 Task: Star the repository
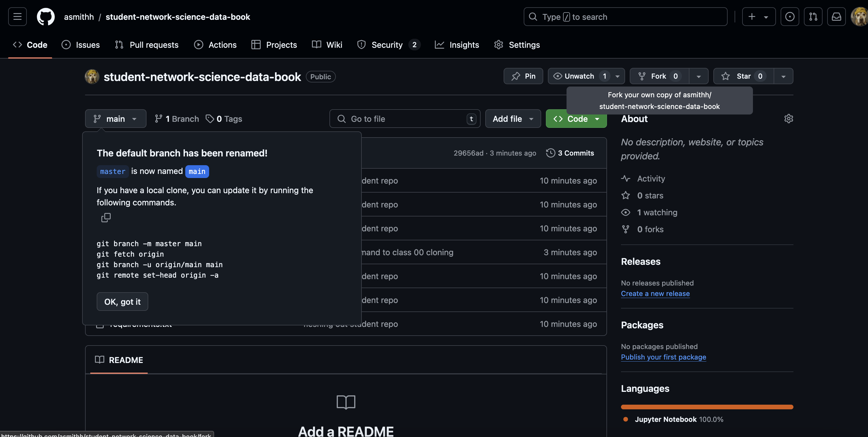click(743, 76)
